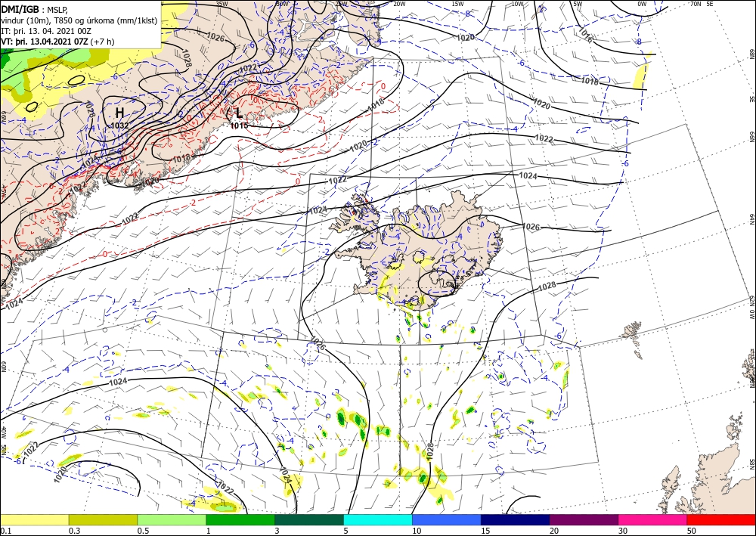756x536 pixels.
Task: Click the '25W' longitude label
Action: (x=341, y=4)
